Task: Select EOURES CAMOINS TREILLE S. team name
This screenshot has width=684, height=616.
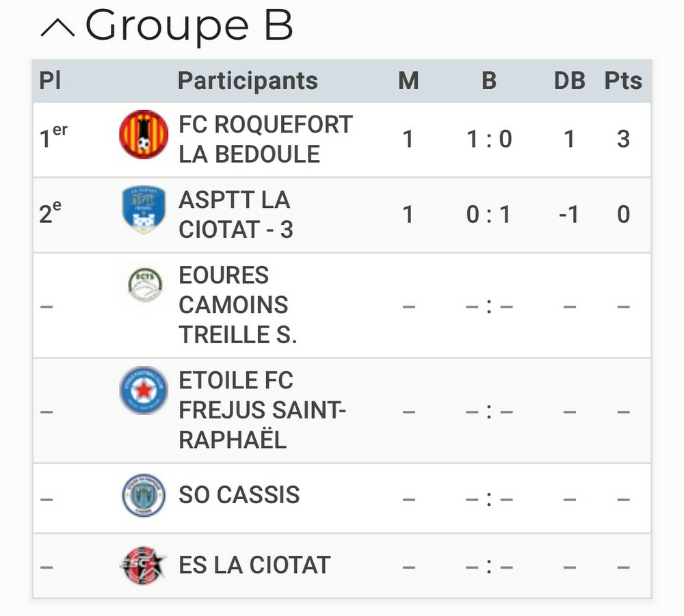Action: [237, 305]
